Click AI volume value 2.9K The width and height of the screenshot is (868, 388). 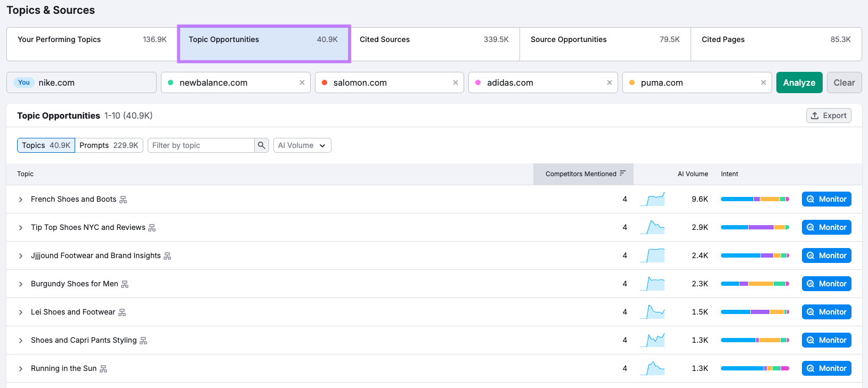700,227
